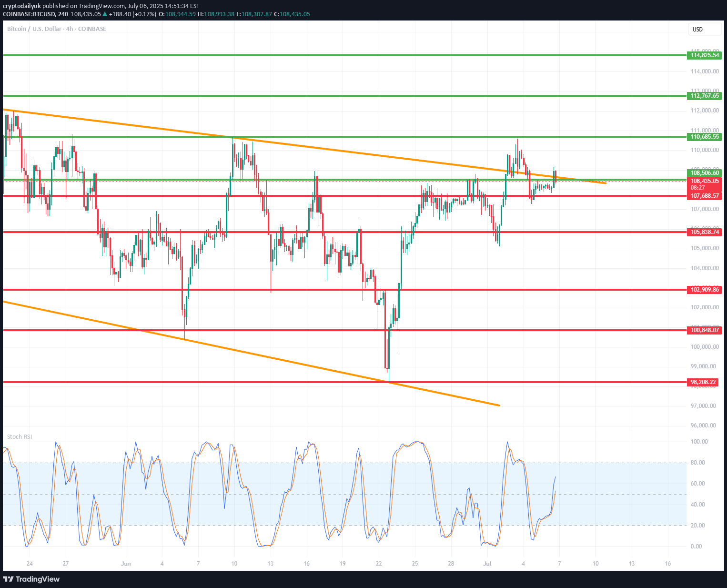Click the TradingView logo
727x588 pixels.
point(31,579)
